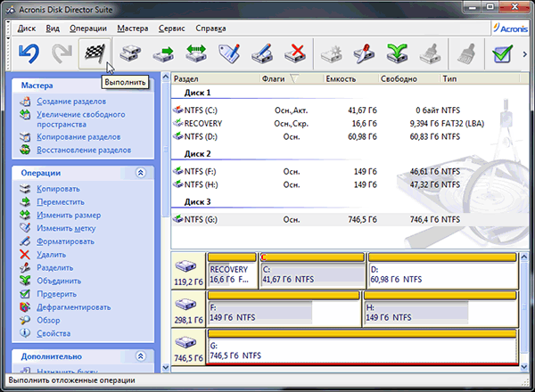Click the Format partition toolbar icon

click(x=261, y=53)
